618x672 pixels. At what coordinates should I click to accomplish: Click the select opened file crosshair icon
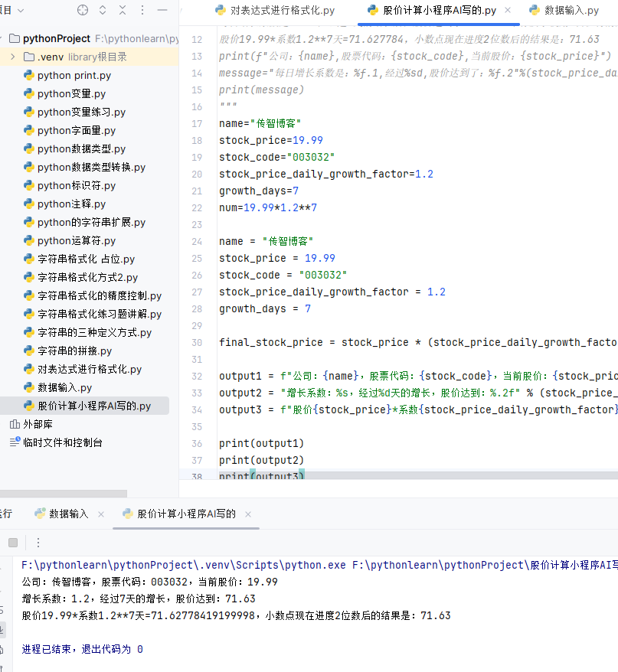point(83,10)
